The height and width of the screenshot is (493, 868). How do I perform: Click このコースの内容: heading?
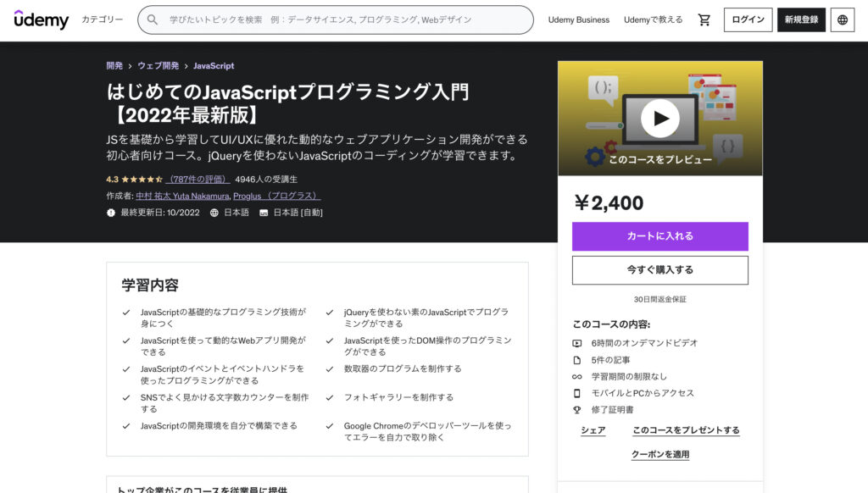(x=611, y=324)
